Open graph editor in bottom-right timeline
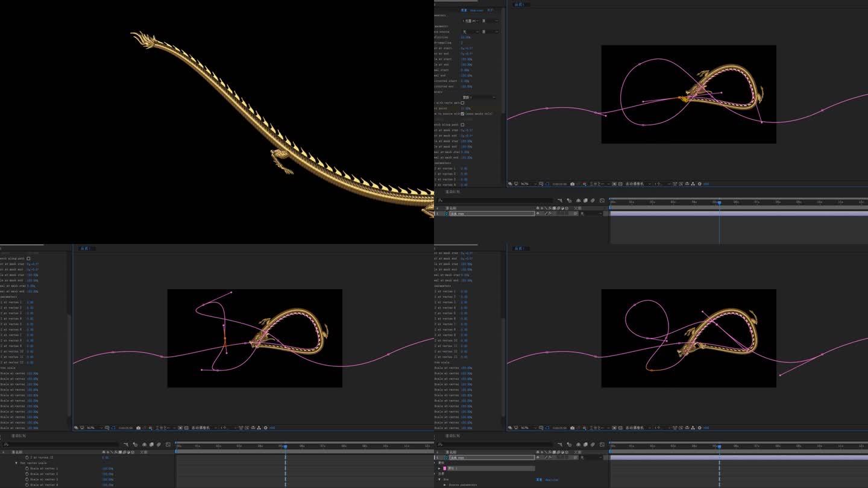The width and height of the screenshot is (868, 488). coord(602,445)
